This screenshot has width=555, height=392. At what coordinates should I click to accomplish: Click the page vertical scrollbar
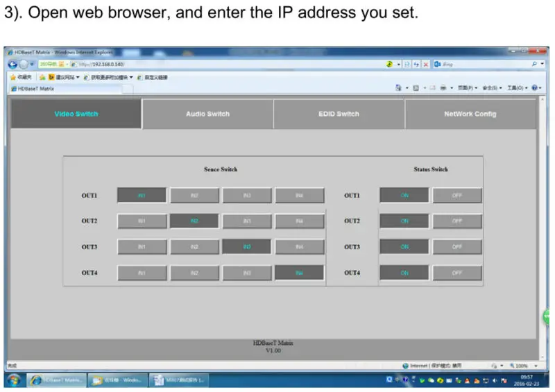(x=542, y=228)
